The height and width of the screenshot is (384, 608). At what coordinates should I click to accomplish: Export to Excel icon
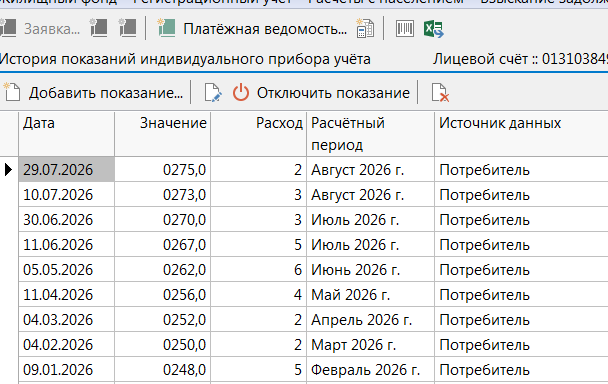[x=434, y=29]
